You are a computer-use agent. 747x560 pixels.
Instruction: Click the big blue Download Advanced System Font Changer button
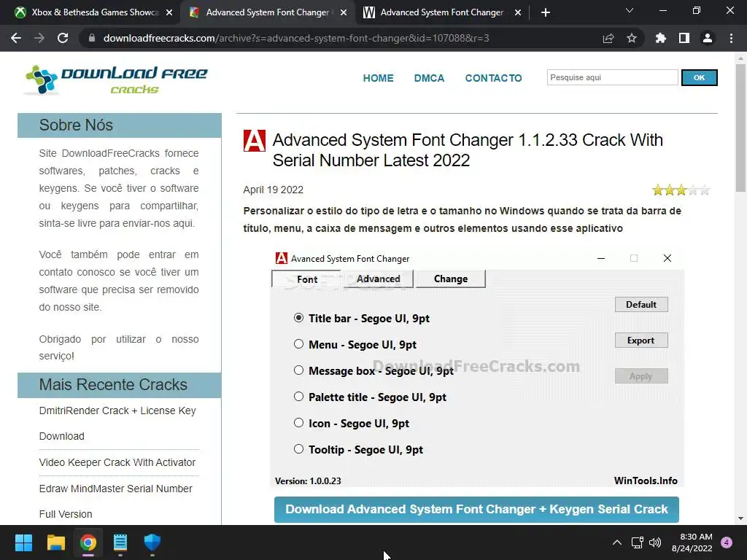pos(476,509)
